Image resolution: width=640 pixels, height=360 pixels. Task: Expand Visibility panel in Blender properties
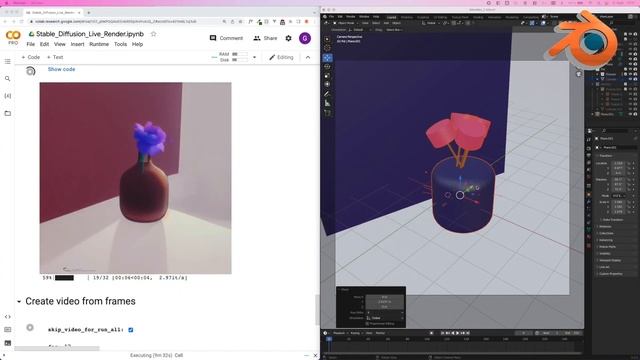[605, 253]
